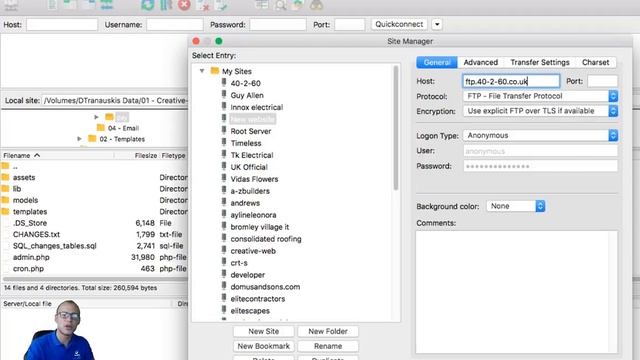This screenshot has width=640, height=360.
Task: Switch to the Advanced tab
Action: (480, 62)
